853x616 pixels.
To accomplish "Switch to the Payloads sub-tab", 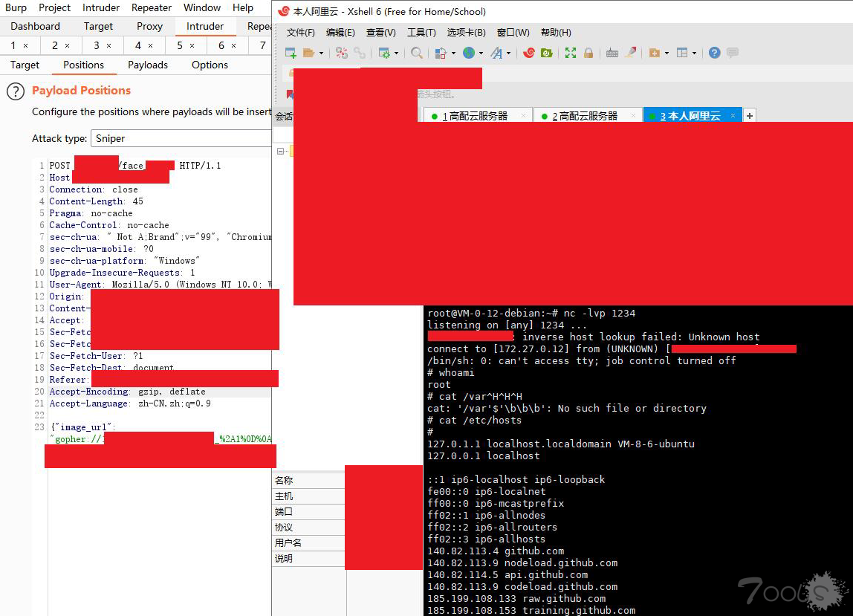I will click(x=147, y=65).
